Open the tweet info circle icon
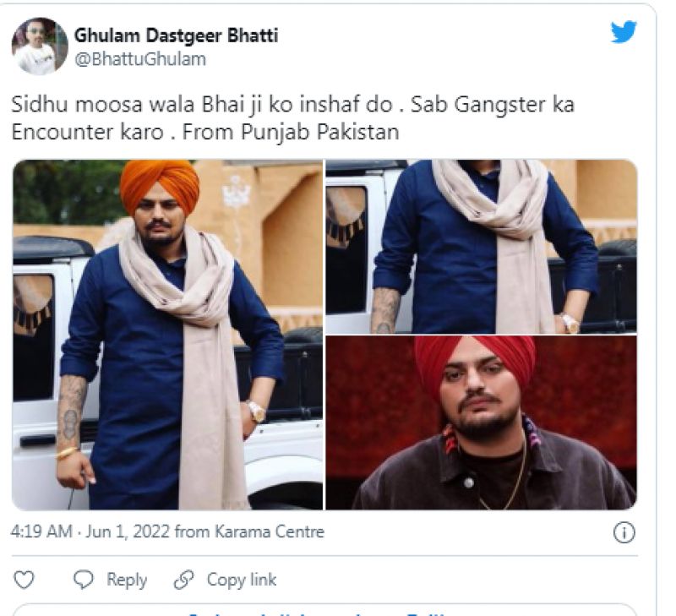 (624, 532)
